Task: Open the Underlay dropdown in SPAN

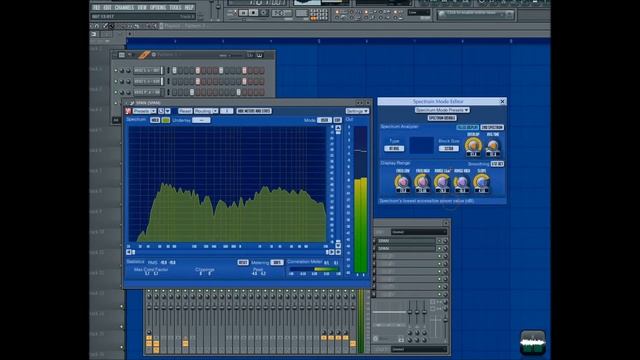Action: tap(201, 120)
